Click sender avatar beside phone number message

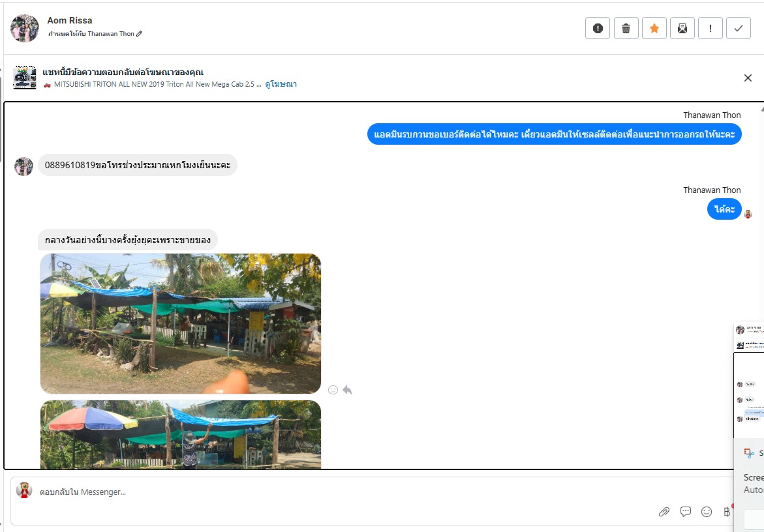pos(23,166)
